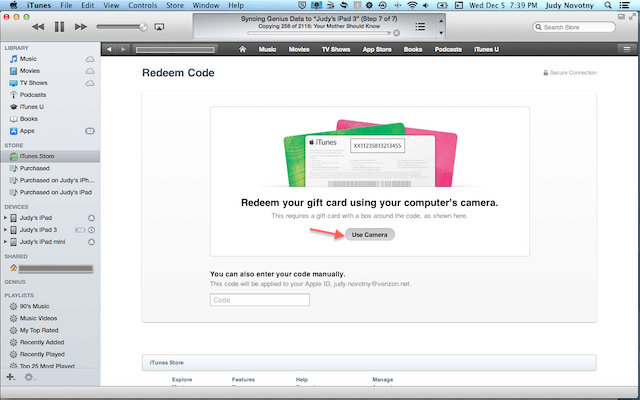Expand the Judy's iPad device triangle
Viewport: 640px width, 400px height.
click(x=5, y=218)
